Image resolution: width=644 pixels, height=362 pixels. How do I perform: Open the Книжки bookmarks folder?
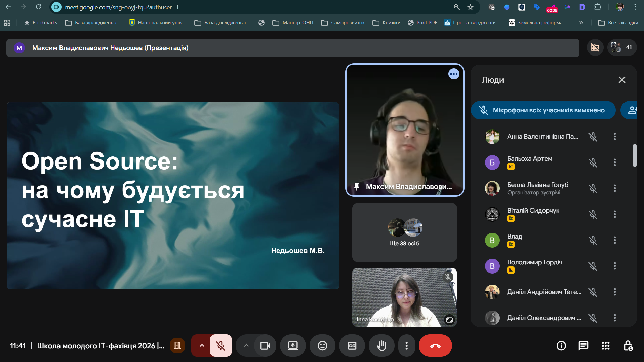coord(386,23)
